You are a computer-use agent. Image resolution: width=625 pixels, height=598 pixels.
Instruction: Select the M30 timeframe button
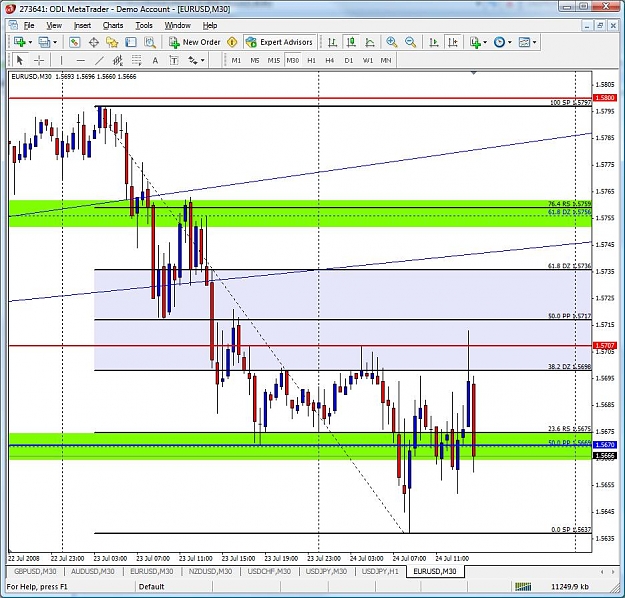[293, 60]
